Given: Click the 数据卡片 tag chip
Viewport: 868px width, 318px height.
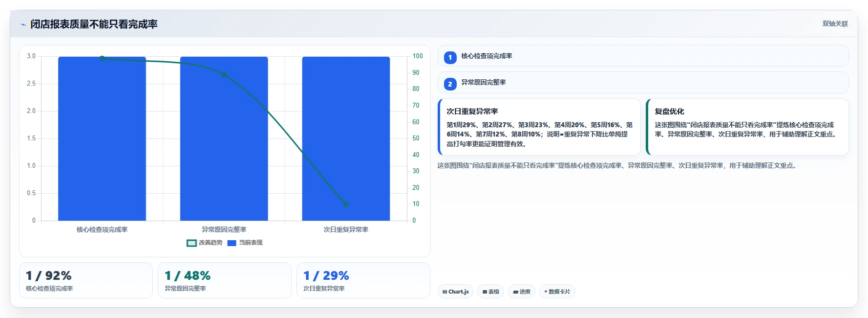Looking at the screenshot, I should pos(557,292).
